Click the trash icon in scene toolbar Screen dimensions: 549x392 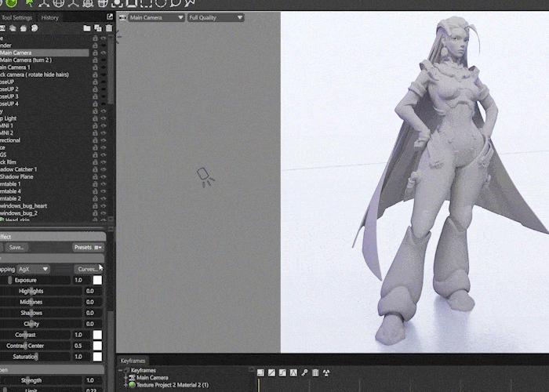point(109,28)
